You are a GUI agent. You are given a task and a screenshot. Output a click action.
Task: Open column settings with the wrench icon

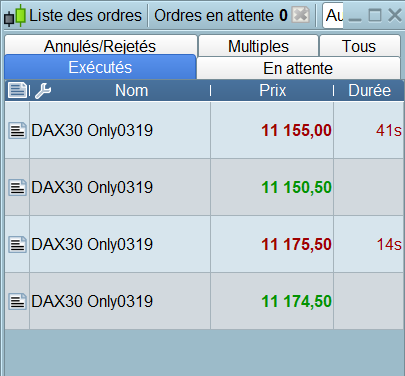43,90
